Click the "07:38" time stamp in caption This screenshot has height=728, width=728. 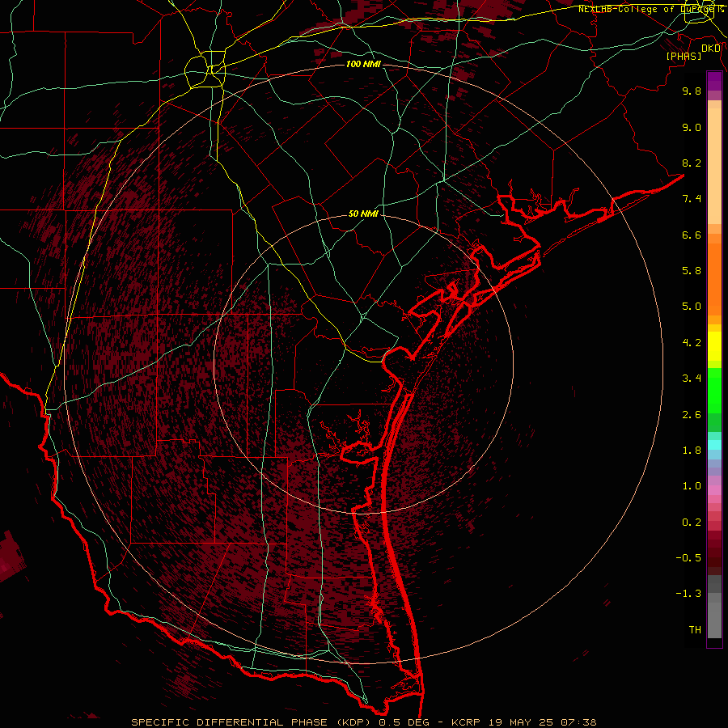(578, 722)
